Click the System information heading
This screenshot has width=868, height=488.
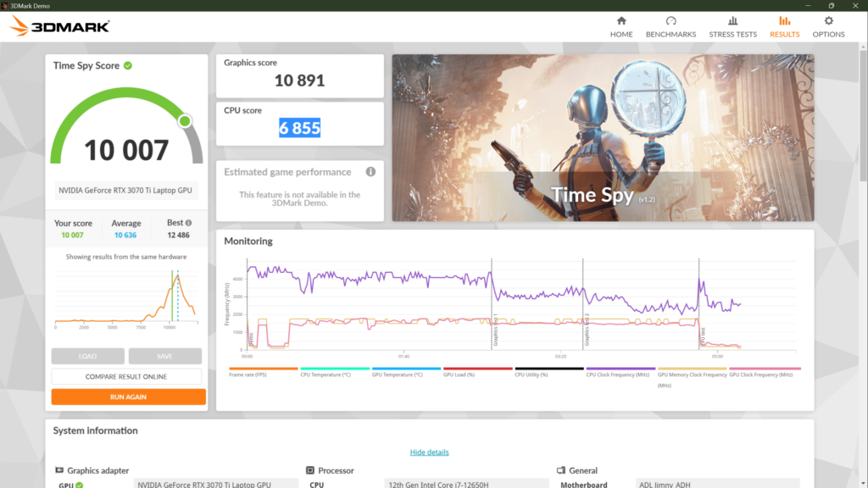click(95, 430)
